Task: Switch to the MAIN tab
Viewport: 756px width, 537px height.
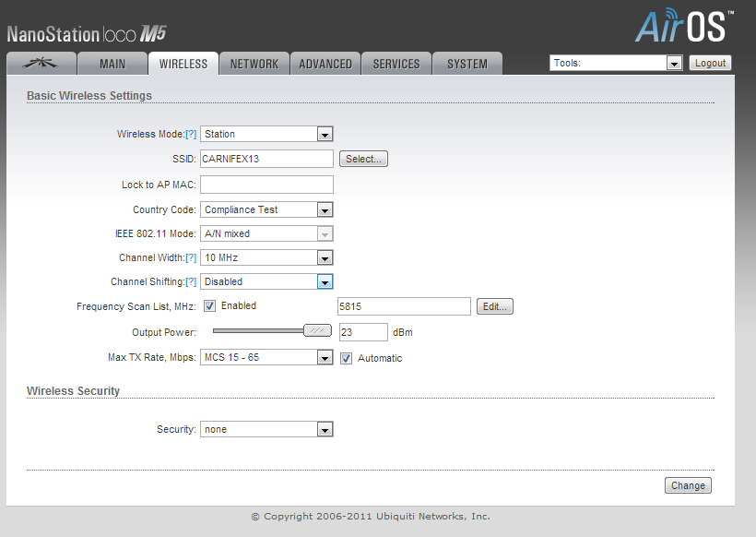Action: pyautogui.click(x=112, y=64)
